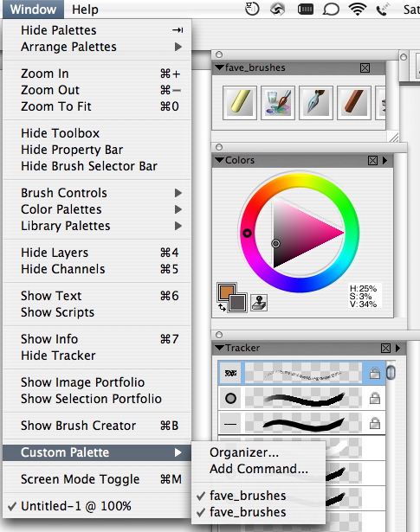Toggle lock on the selected tracker brush
The height and width of the screenshot is (532, 420).
point(374,373)
